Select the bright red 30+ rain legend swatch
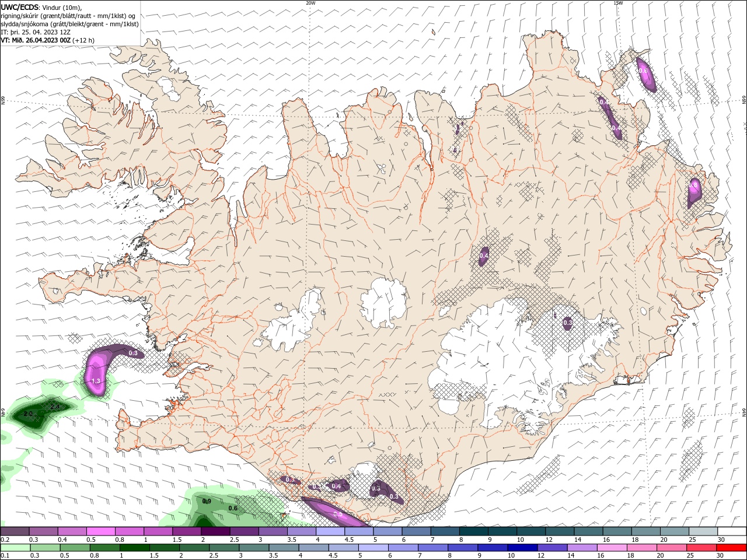The image size is (747, 560). coord(731,548)
